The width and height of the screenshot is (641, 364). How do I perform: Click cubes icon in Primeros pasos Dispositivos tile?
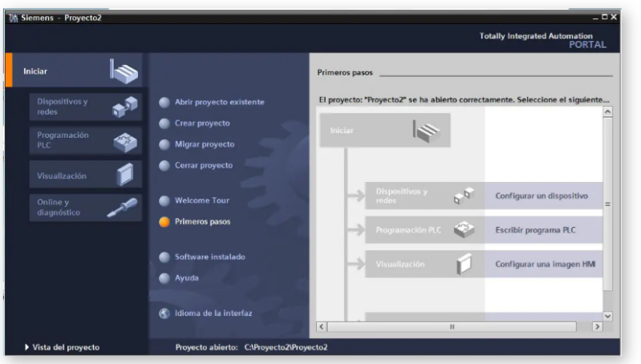(x=464, y=196)
